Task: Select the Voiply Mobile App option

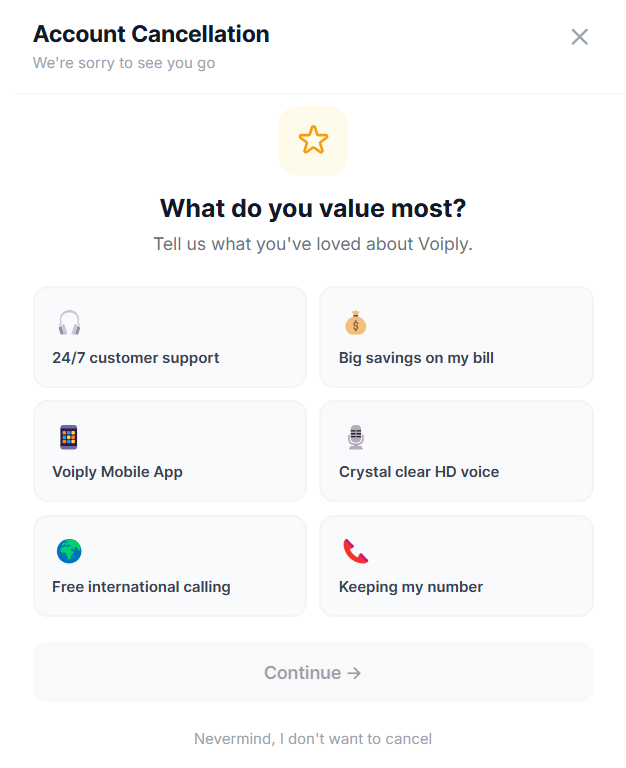Action: coord(170,451)
